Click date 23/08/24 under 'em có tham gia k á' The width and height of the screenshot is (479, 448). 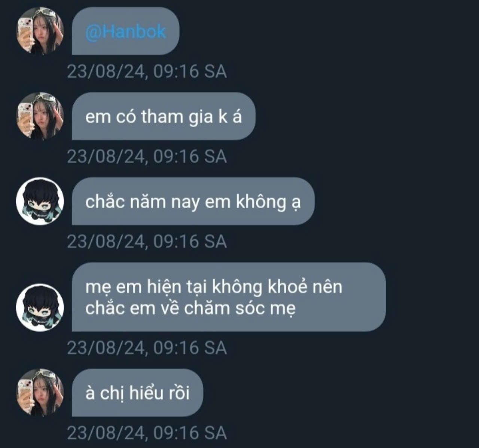(x=106, y=156)
